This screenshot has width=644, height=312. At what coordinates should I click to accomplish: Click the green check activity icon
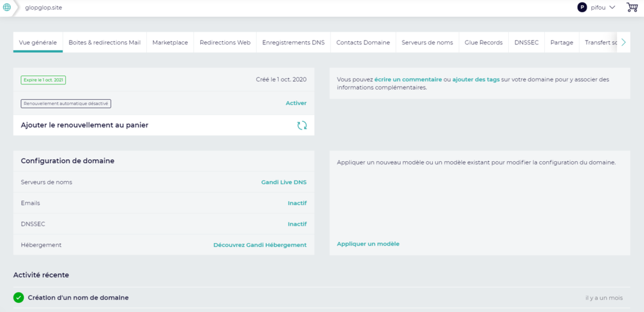pyautogui.click(x=19, y=298)
